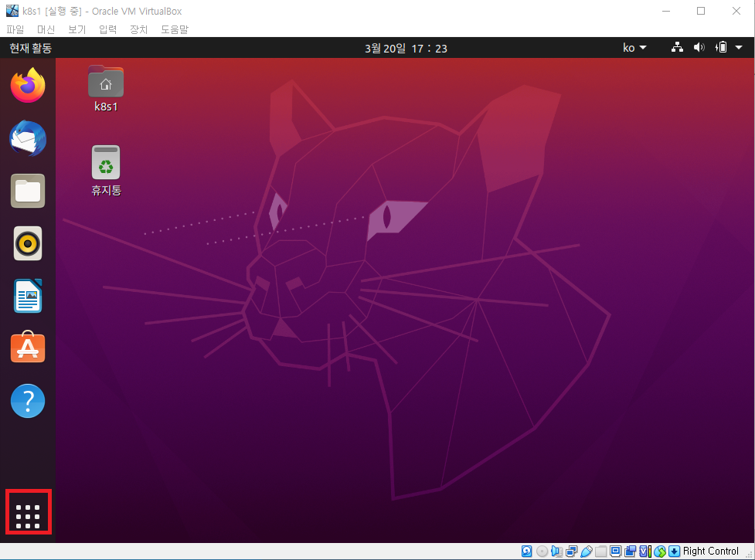Open the 보기 menu
Image resolution: width=755 pixels, height=560 pixels.
(x=77, y=29)
